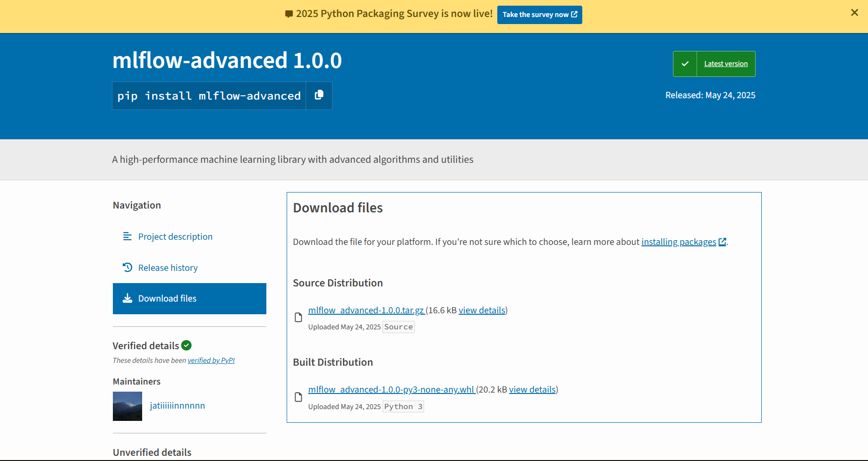
Task: Click the Take the survey now button
Action: tap(539, 15)
